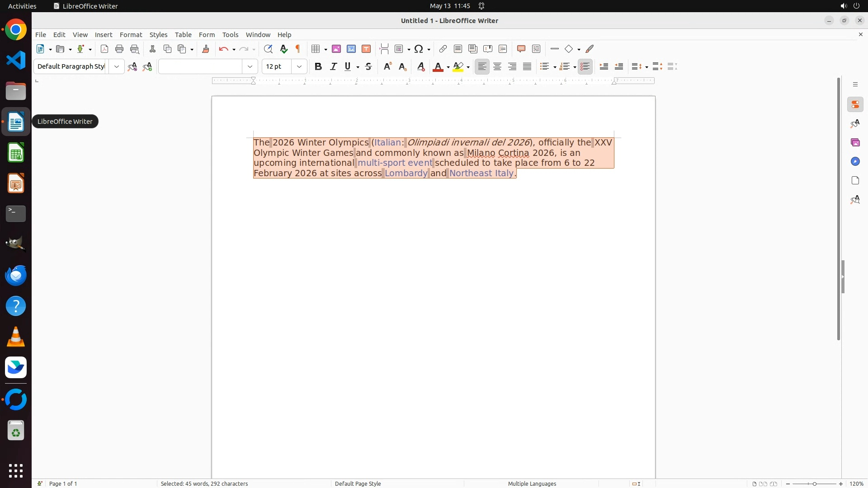Open Find & Replace tool
868x488 pixels.
(x=268, y=49)
